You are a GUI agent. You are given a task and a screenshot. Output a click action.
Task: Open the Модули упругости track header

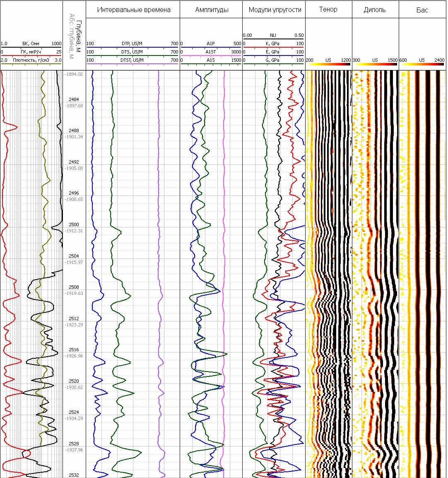click(275, 10)
